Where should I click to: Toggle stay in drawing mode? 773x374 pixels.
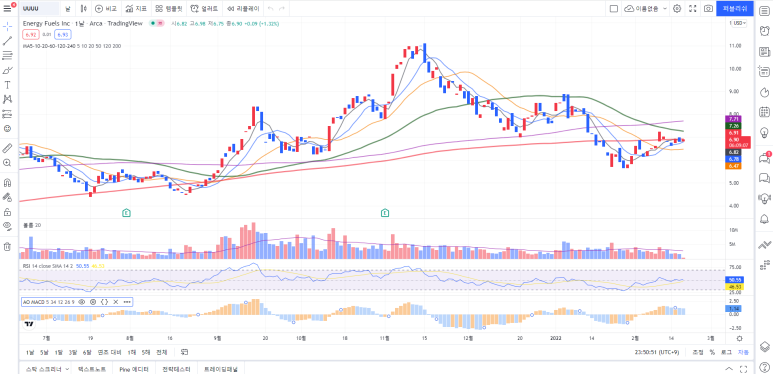tap(7, 197)
